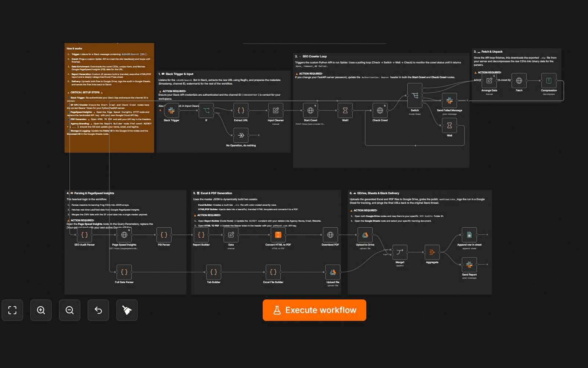Select the orange How it works sticky note
The width and height of the screenshot is (588, 368).
pos(109,98)
